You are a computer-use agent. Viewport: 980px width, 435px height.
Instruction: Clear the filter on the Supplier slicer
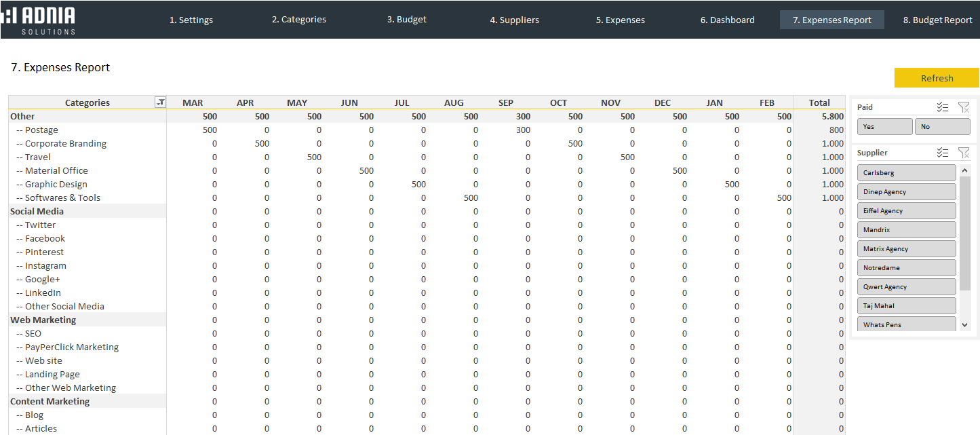click(x=963, y=153)
